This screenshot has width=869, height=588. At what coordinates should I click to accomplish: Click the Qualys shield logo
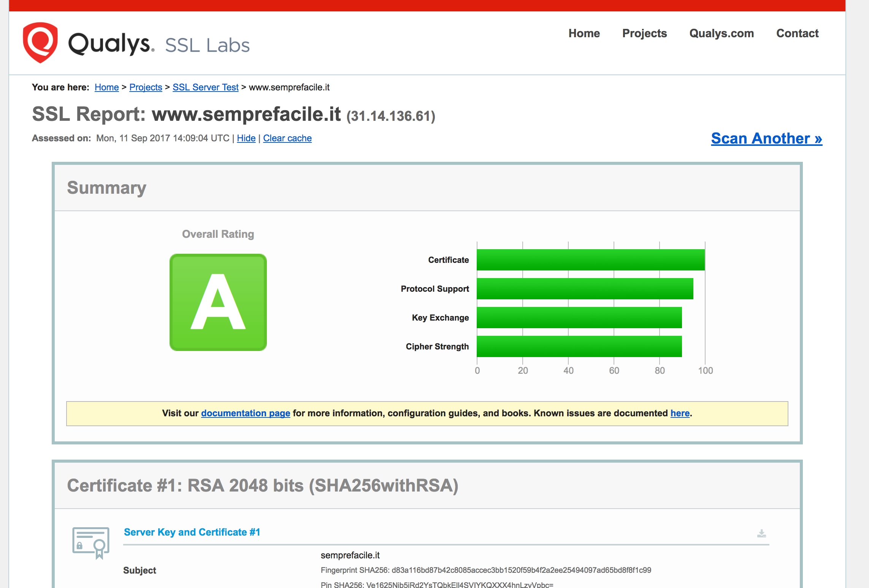pyautogui.click(x=40, y=43)
